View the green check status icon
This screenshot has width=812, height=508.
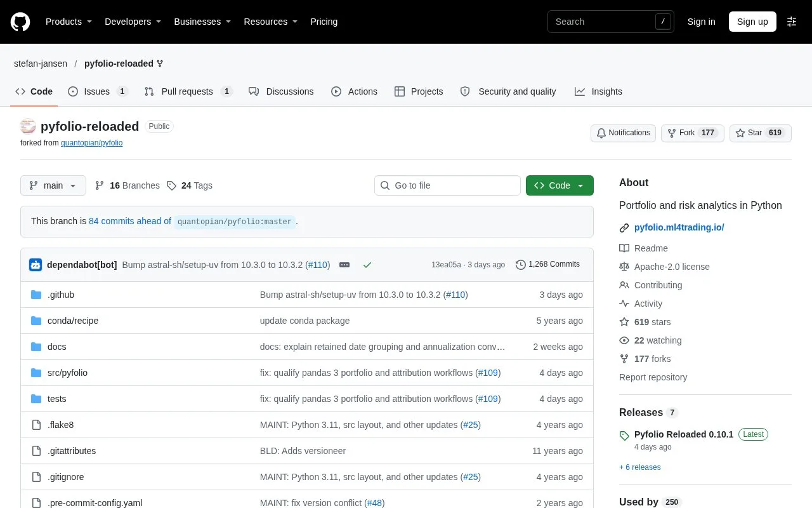(x=367, y=265)
